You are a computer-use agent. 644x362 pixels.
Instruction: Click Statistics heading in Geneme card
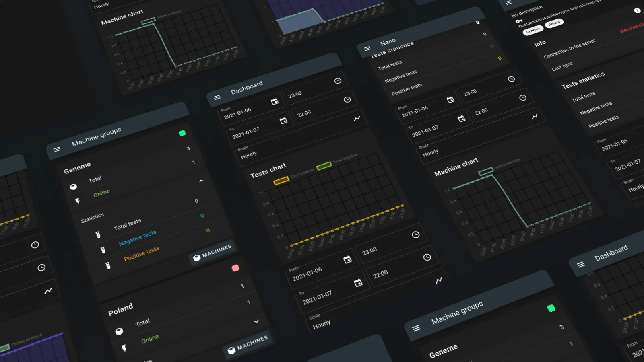point(92,218)
